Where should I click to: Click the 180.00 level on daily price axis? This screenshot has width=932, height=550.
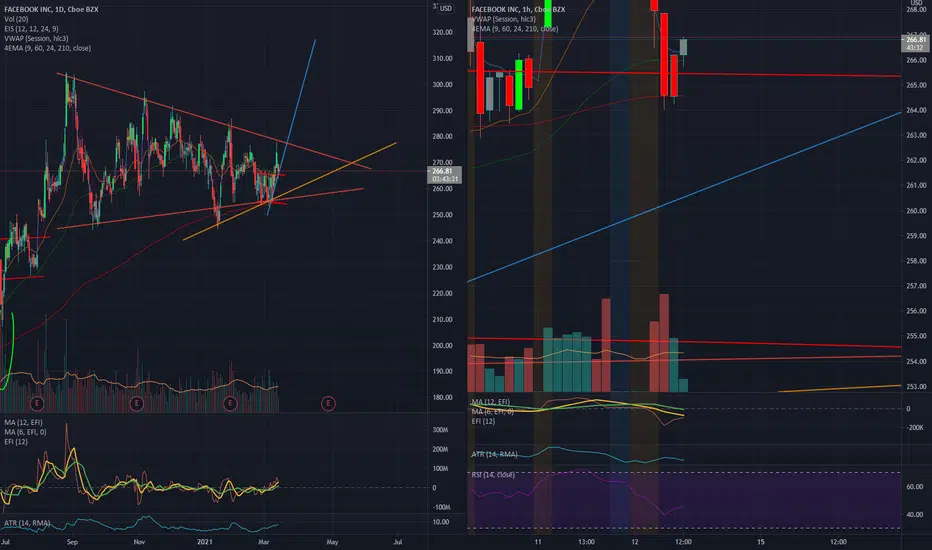[443, 397]
